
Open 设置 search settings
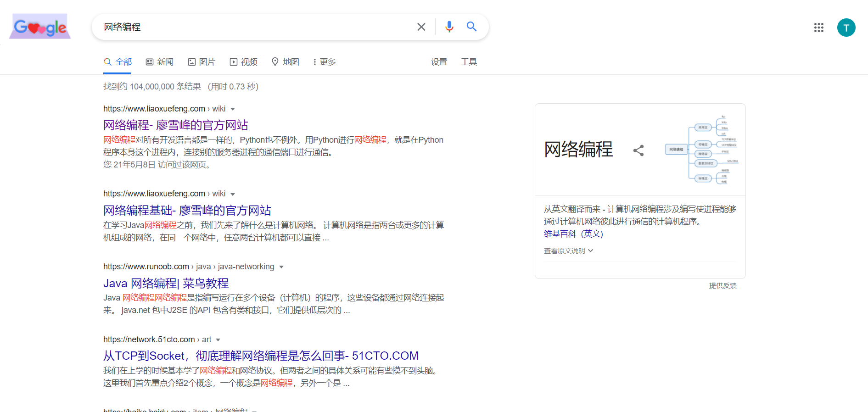click(439, 62)
